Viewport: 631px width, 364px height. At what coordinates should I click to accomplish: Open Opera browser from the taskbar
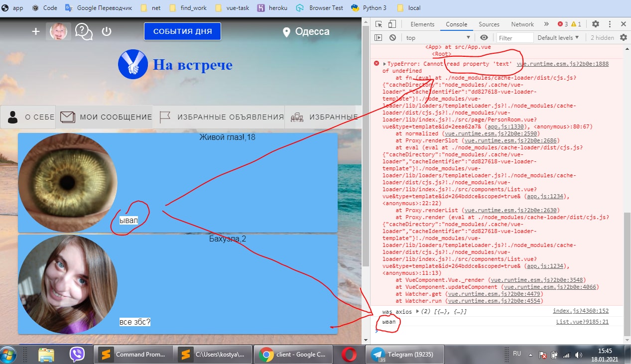tap(349, 355)
